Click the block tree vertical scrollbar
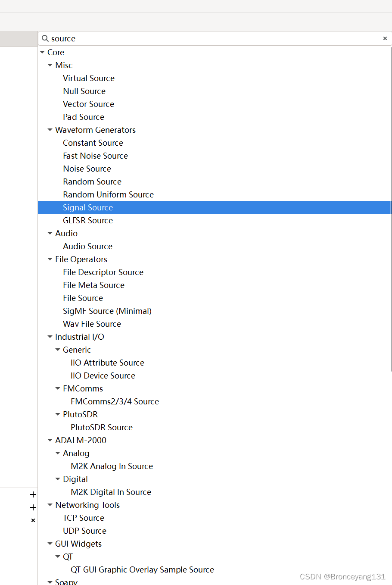This screenshot has width=392, height=585. tap(391, 209)
